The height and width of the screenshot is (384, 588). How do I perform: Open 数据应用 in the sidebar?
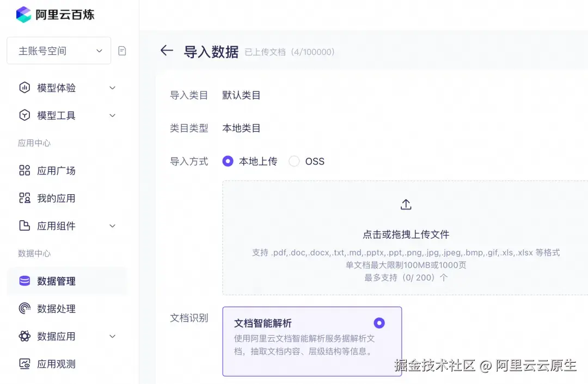click(x=57, y=336)
